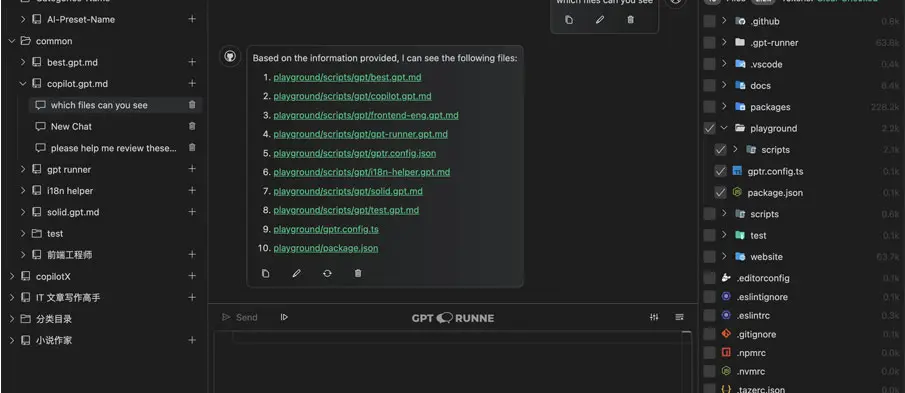Add new chat to AI-Preset-Name
Screen dimensions: 905x393
(192, 19)
